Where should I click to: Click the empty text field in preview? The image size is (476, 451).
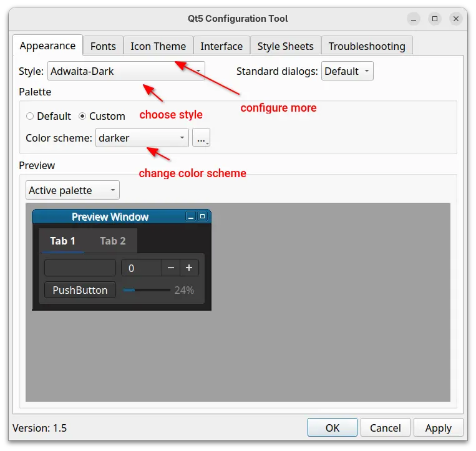click(x=80, y=268)
